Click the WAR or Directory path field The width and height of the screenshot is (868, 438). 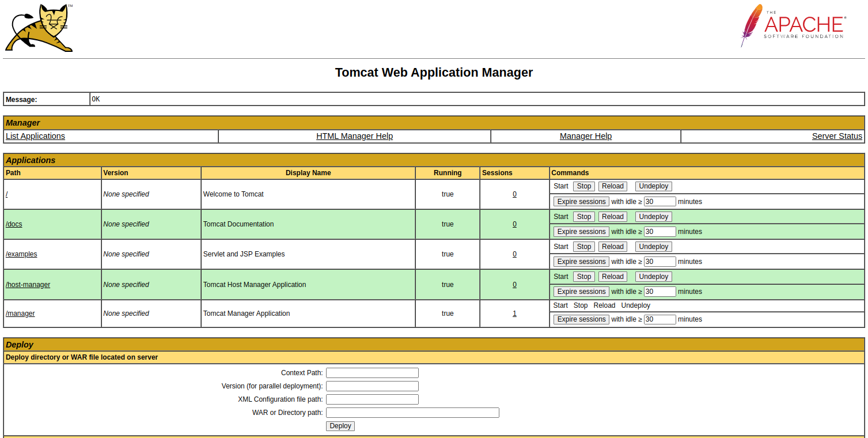412,413
